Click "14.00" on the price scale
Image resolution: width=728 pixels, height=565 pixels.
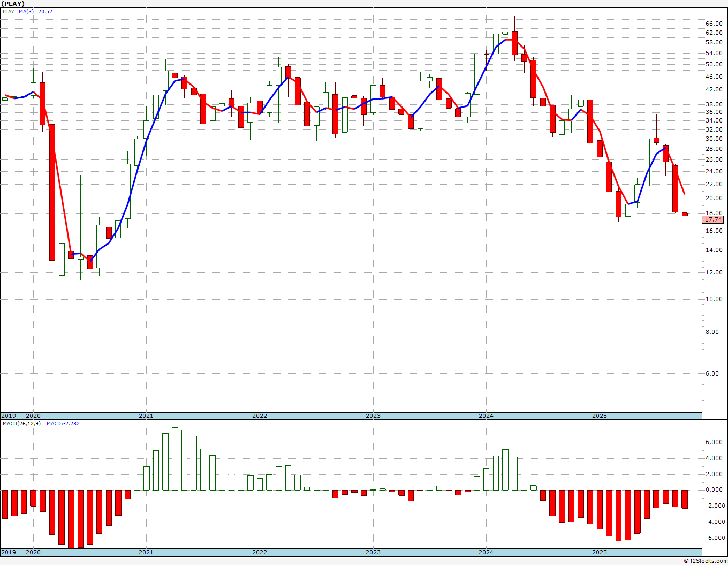point(714,250)
